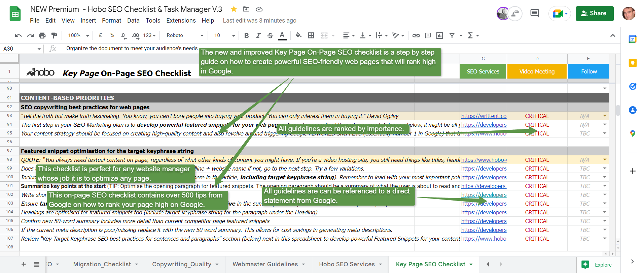Open the Google account avatar

tap(629, 13)
